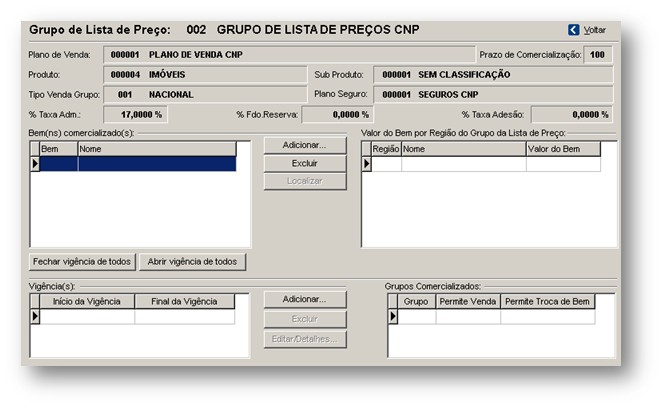This screenshot has height=408, width=663.
Task: Click the Editar/Detalhes button
Action: (x=305, y=339)
